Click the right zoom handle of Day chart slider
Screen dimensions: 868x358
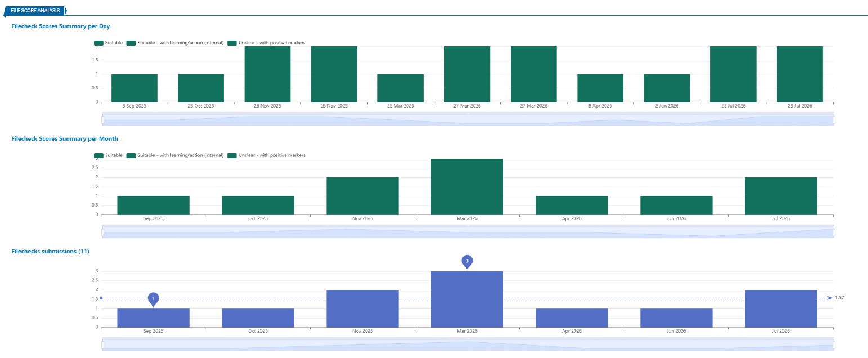click(x=834, y=119)
